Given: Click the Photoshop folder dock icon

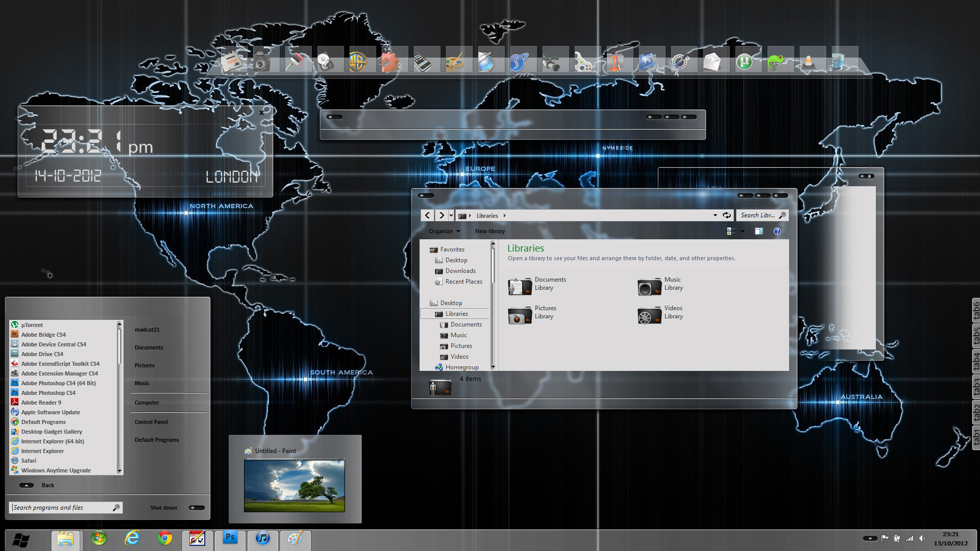Looking at the screenshot, I should click(647, 62).
